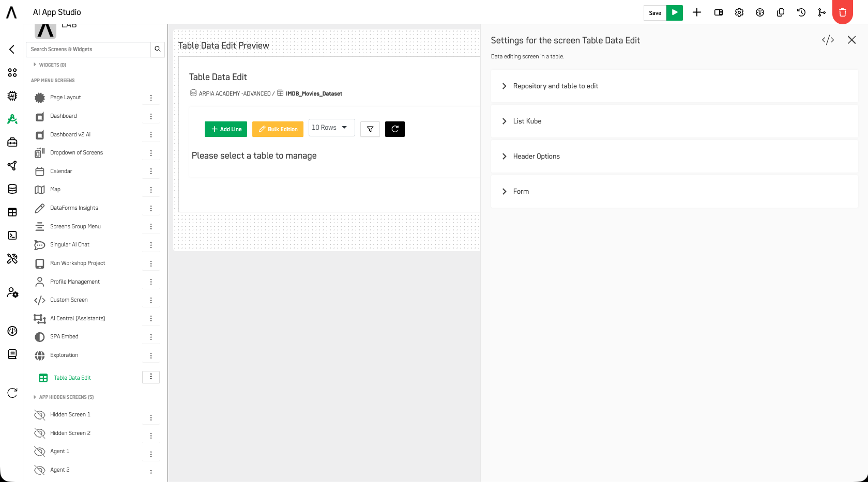This screenshot has width=868, height=482.
Task: Open options menu for Table Data Edit
Action: pyautogui.click(x=151, y=377)
